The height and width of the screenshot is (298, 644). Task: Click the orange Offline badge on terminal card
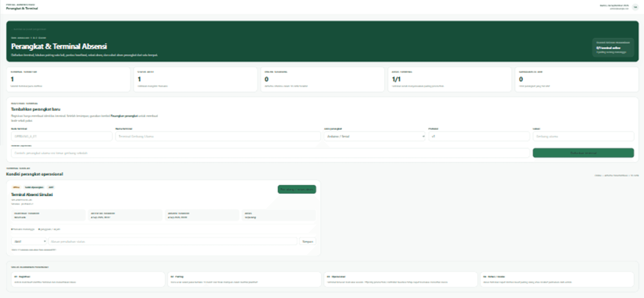16,187
